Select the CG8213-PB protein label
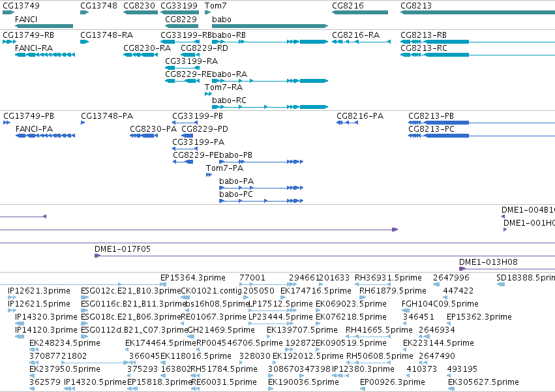 click(431, 116)
